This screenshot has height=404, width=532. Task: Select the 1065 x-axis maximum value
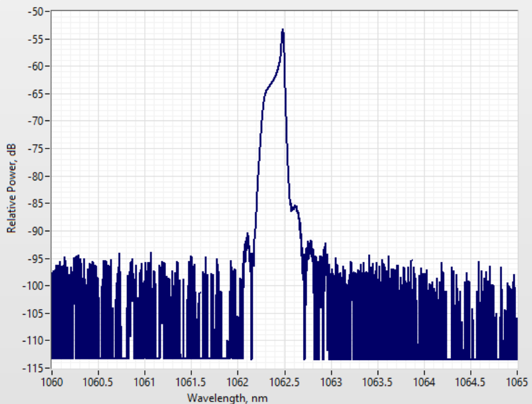tap(517, 382)
